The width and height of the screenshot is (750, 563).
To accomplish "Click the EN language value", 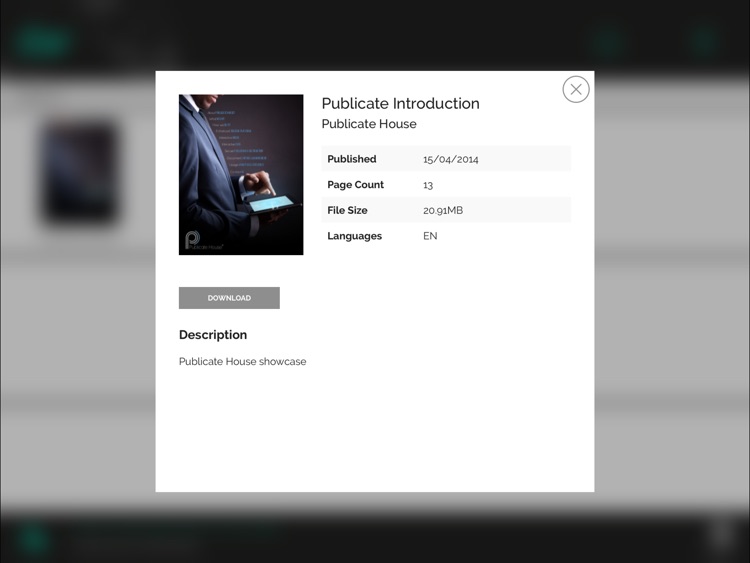I will point(430,236).
